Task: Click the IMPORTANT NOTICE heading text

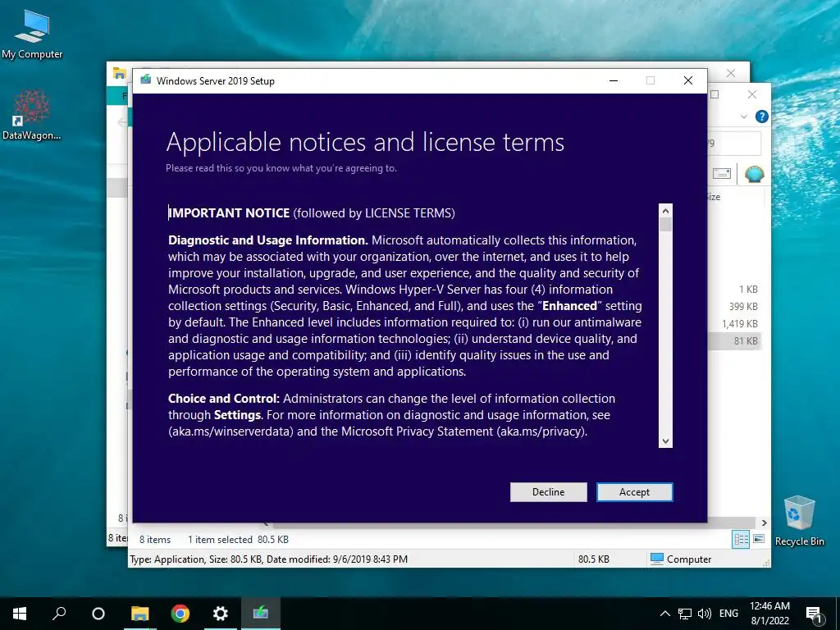Action: pos(230,213)
